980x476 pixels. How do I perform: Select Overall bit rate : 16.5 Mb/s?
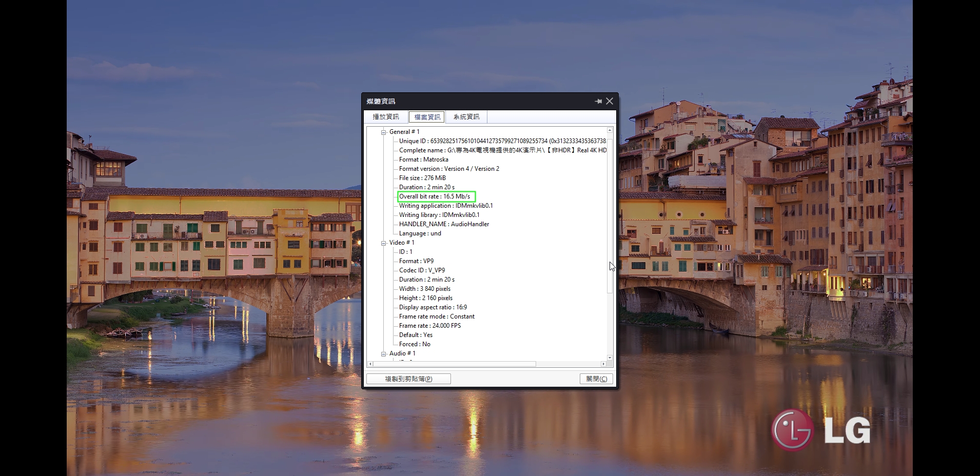click(435, 196)
